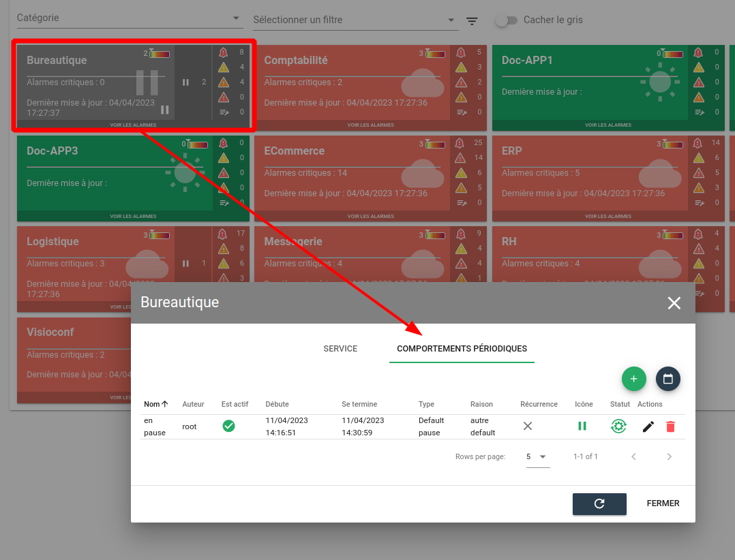
Task: Click the green status cycle icon
Action: point(618,426)
